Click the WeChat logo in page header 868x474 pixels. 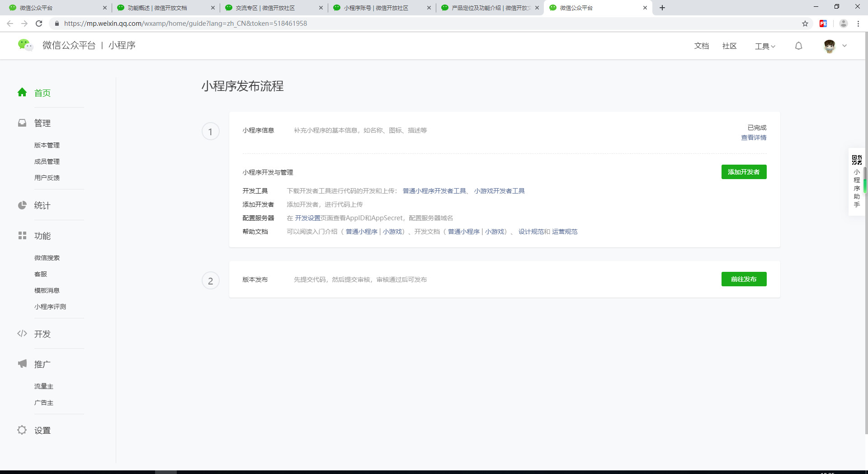tap(25, 45)
